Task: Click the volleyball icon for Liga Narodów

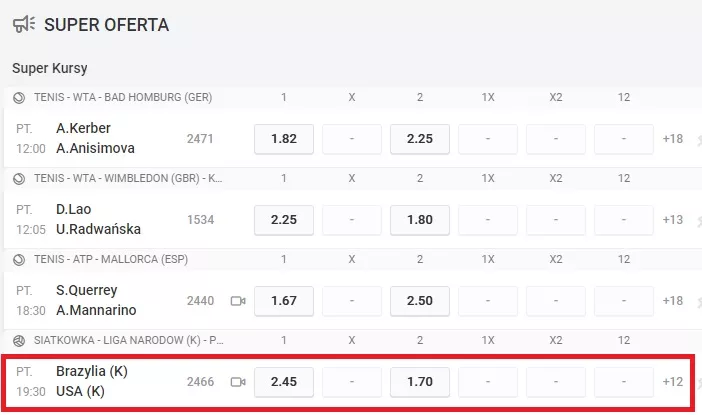Action: click(x=19, y=341)
